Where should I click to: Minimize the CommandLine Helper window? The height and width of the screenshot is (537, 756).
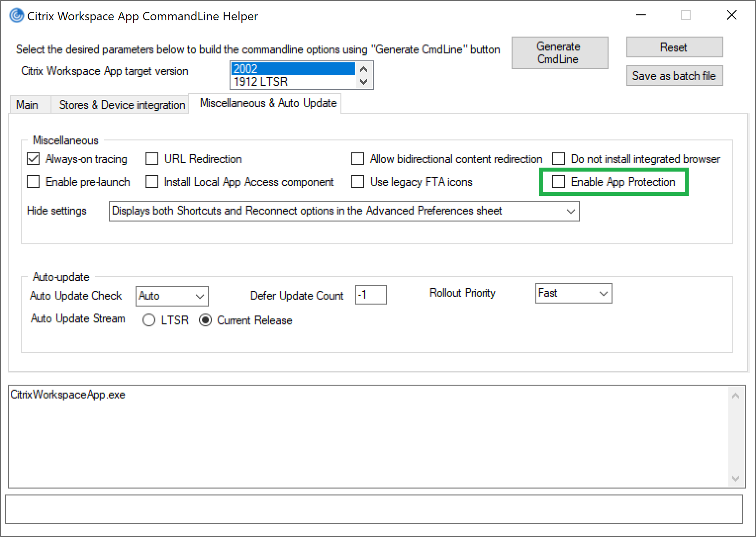click(641, 15)
